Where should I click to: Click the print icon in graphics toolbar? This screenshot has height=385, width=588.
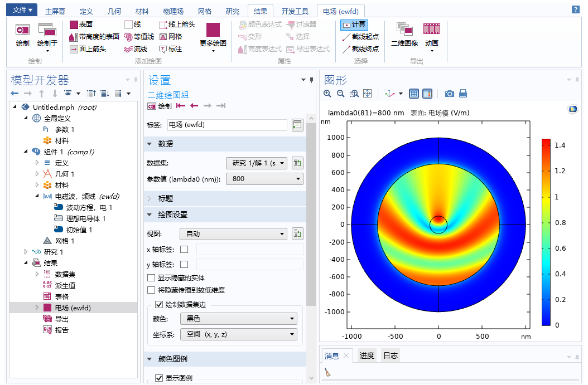pyautogui.click(x=462, y=94)
